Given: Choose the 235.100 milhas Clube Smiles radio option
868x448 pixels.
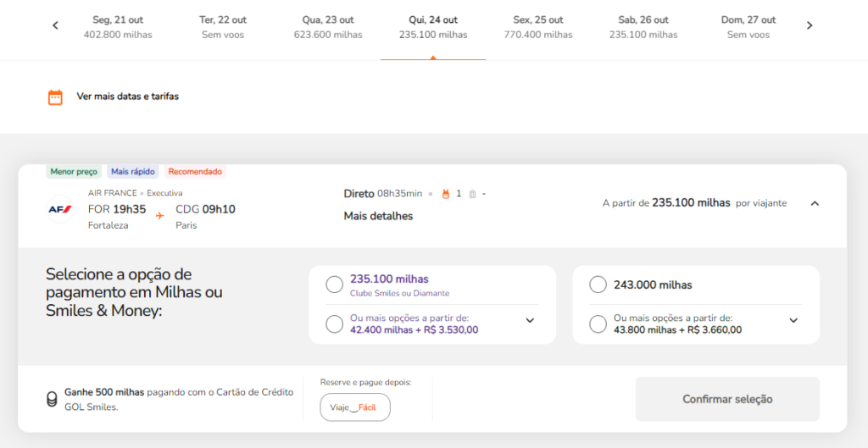Looking at the screenshot, I should tap(334, 285).
